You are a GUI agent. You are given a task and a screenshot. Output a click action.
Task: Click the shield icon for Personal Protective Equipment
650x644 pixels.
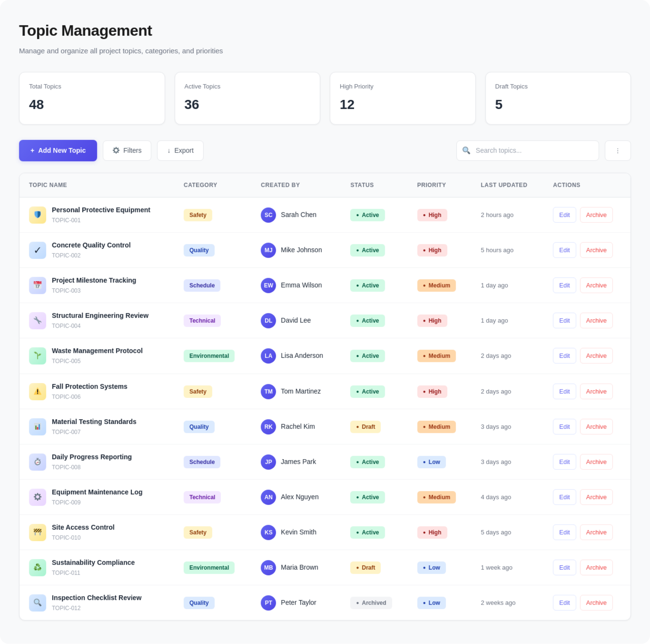(37, 215)
